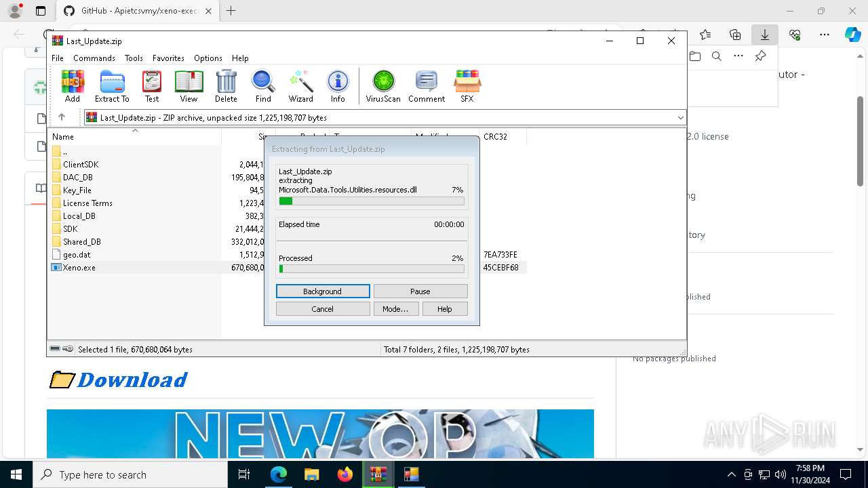868x488 pixels.
Task: Click the Extract To toolbar icon
Action: coord(112,86)
